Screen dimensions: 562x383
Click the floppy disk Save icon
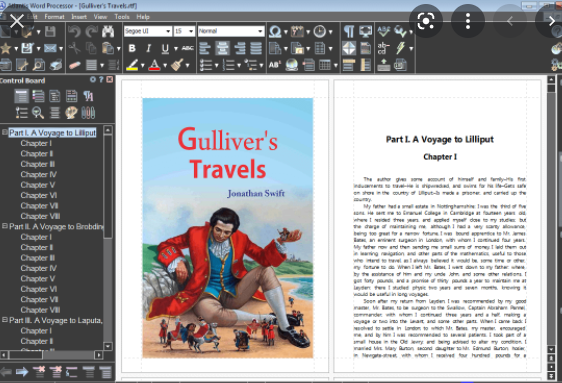(x=50, y=32)
